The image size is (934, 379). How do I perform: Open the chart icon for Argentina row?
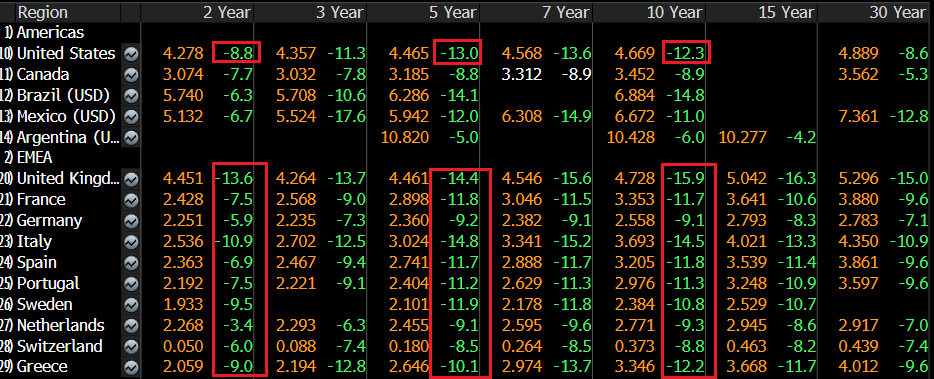tap(131, 138)
